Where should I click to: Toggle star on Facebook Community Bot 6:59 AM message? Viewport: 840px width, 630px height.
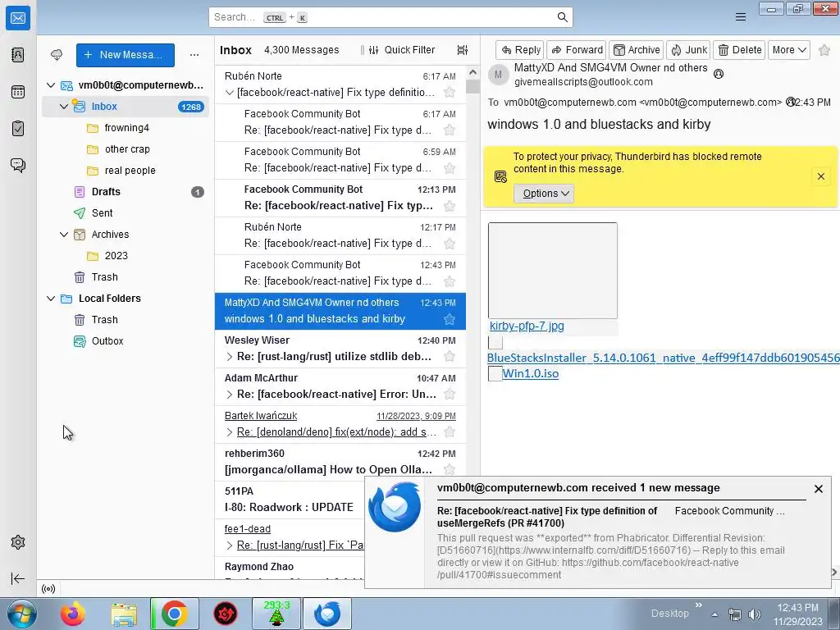[x=450, y=167]
